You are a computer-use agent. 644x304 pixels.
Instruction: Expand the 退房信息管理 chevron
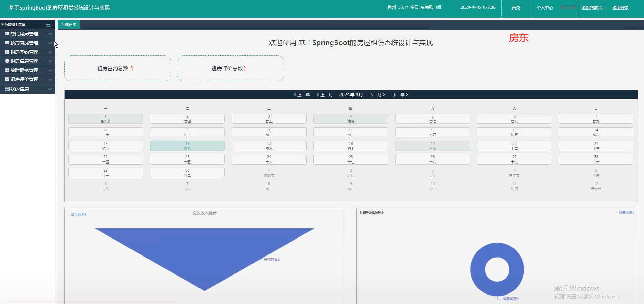[x=50, y=61]
